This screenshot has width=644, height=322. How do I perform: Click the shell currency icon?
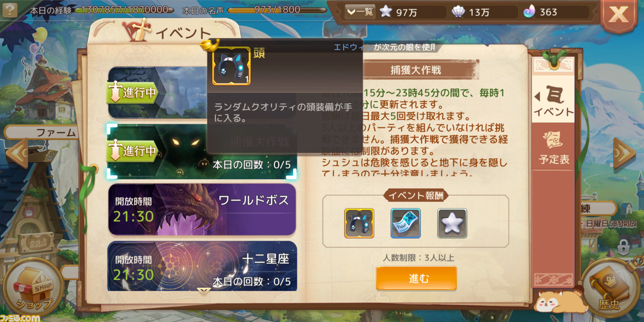458,12
